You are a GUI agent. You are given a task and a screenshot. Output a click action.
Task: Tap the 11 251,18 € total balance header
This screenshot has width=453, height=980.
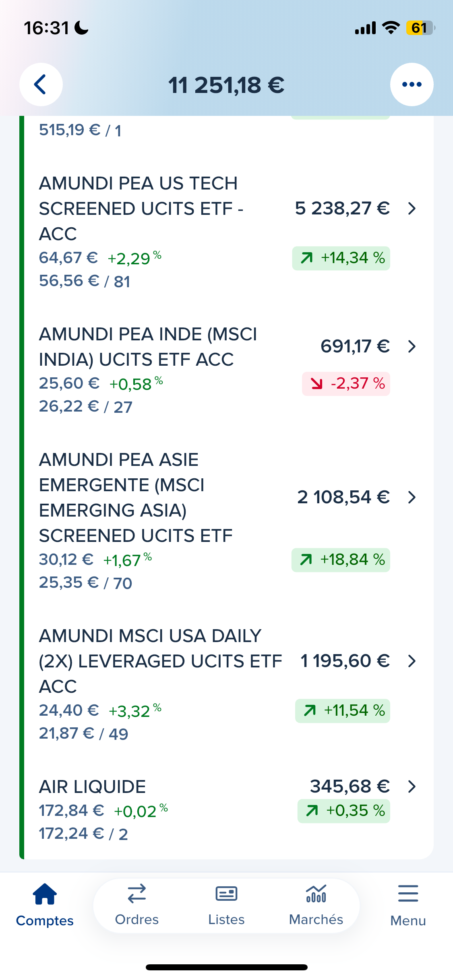pyautogui.click(x=226, y=85)
